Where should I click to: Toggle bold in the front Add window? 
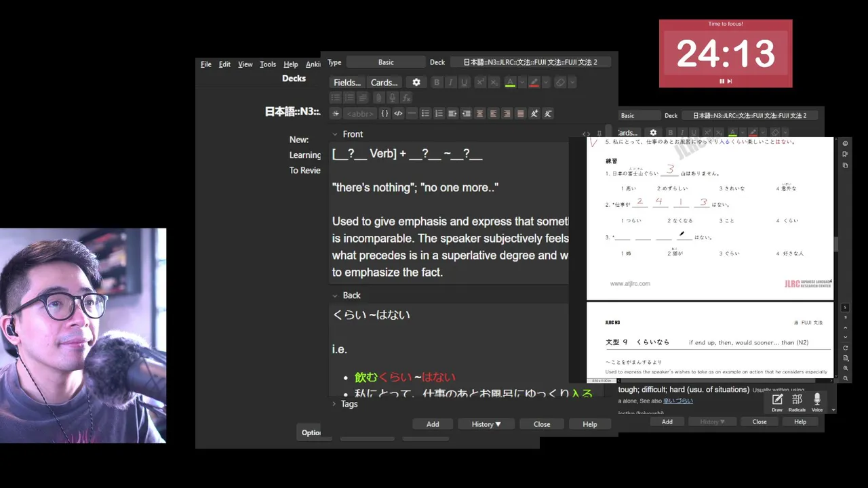(x=437, y=82)
